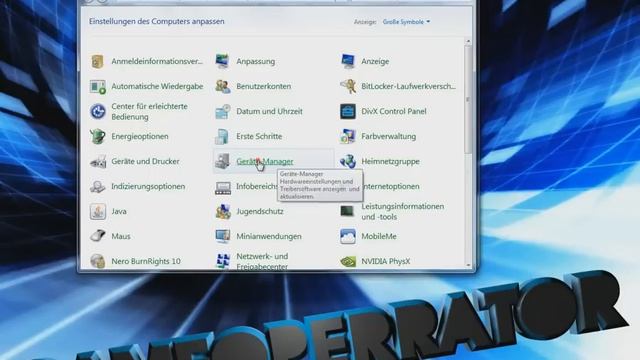Click the Internetoptionen label

coord(391,187)
